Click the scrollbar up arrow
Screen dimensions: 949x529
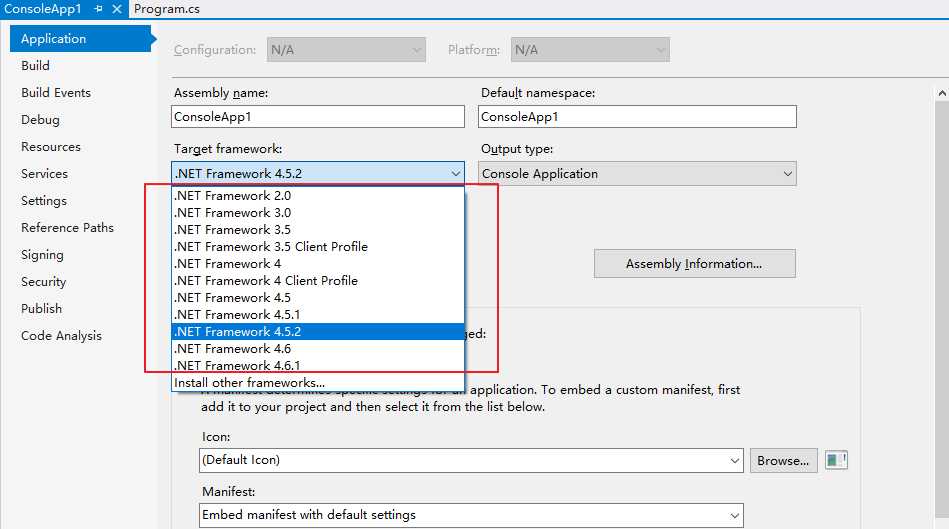point(942,93)
